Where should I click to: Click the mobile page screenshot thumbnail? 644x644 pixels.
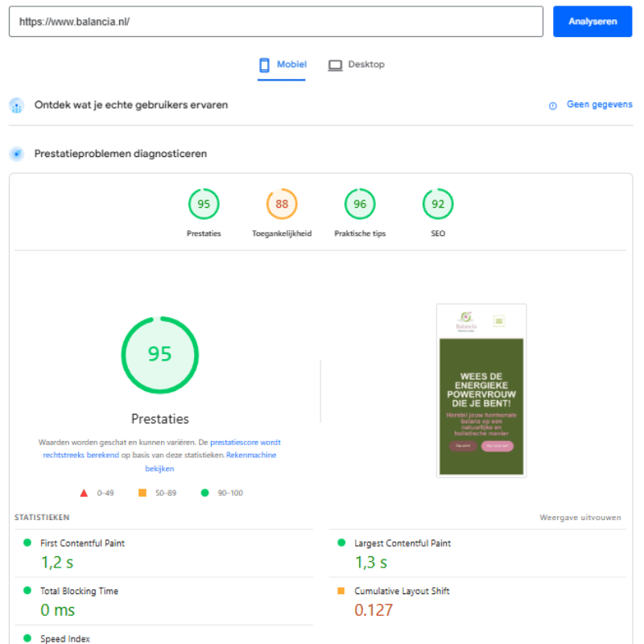click(x=481, y=390)
